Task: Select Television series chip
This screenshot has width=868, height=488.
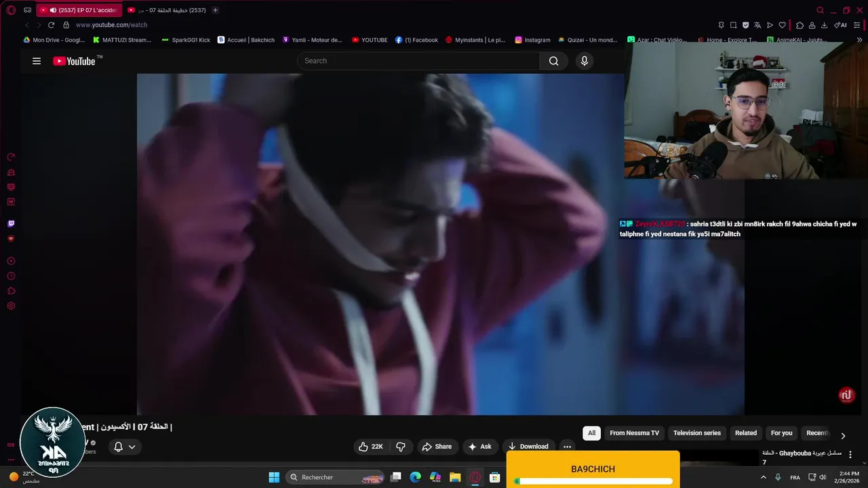Action: (x=697, y=433)
